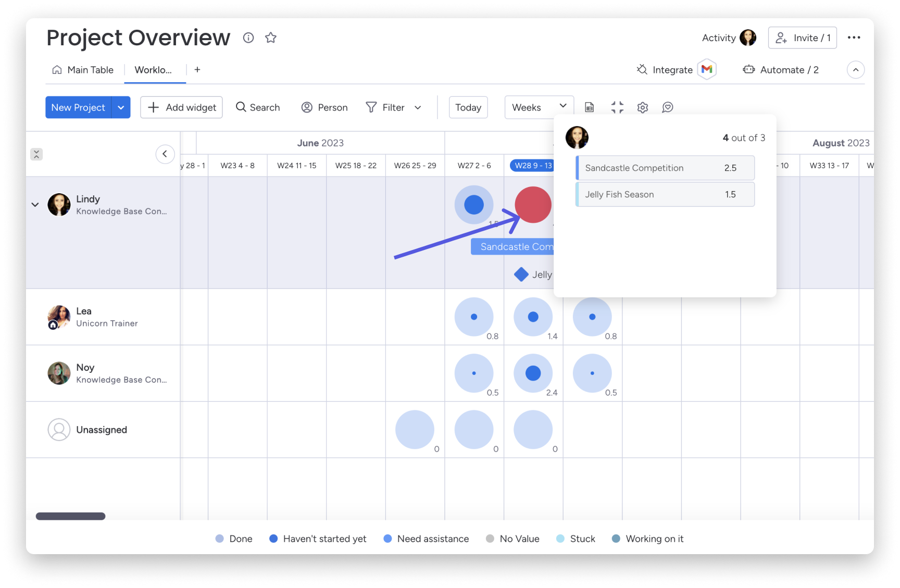
Task: Click the horizontal timeline scrollbar
Action: (x=70, y=516)
